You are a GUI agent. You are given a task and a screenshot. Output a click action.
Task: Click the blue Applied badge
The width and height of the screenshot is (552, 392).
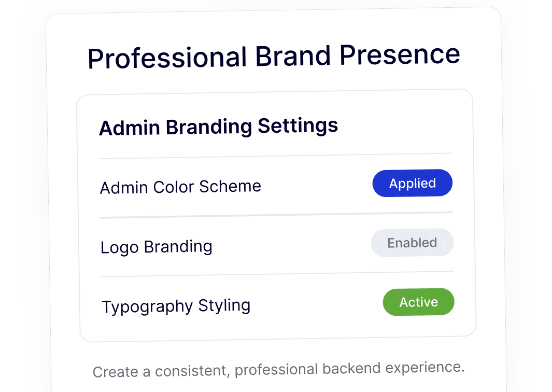coord(412,183)
